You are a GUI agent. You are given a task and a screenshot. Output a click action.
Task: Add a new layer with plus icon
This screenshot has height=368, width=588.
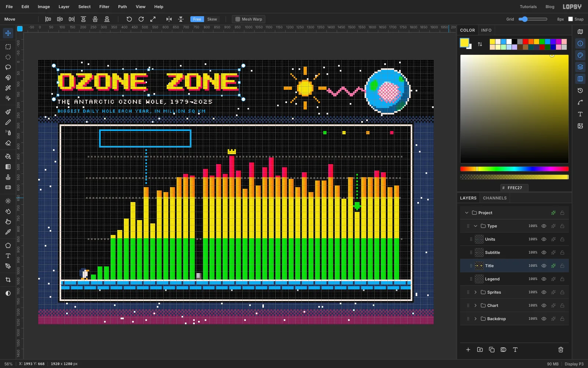click(x=468, y=350)
